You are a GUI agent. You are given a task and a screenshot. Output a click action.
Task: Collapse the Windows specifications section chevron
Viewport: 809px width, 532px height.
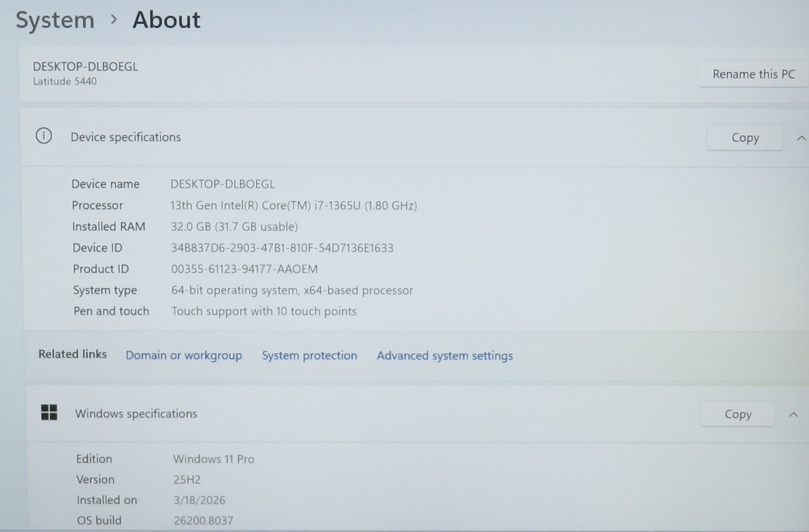point(793,414)
